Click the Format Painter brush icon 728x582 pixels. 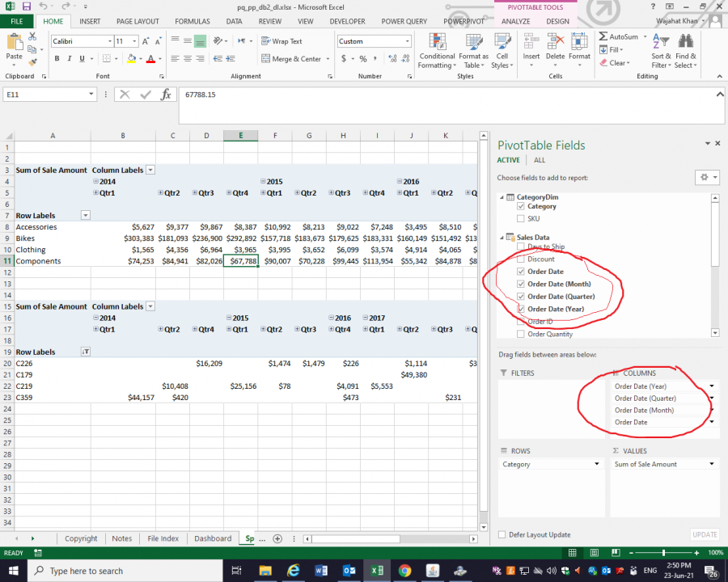pos(32,62)
